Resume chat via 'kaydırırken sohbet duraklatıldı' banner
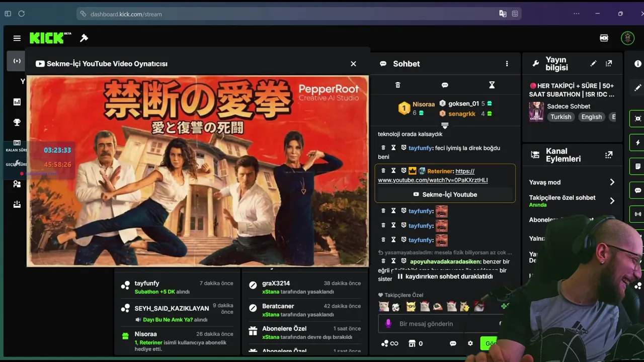Viewport: 644px width, 362px height. pyautogui.click(x=445, y=277)
